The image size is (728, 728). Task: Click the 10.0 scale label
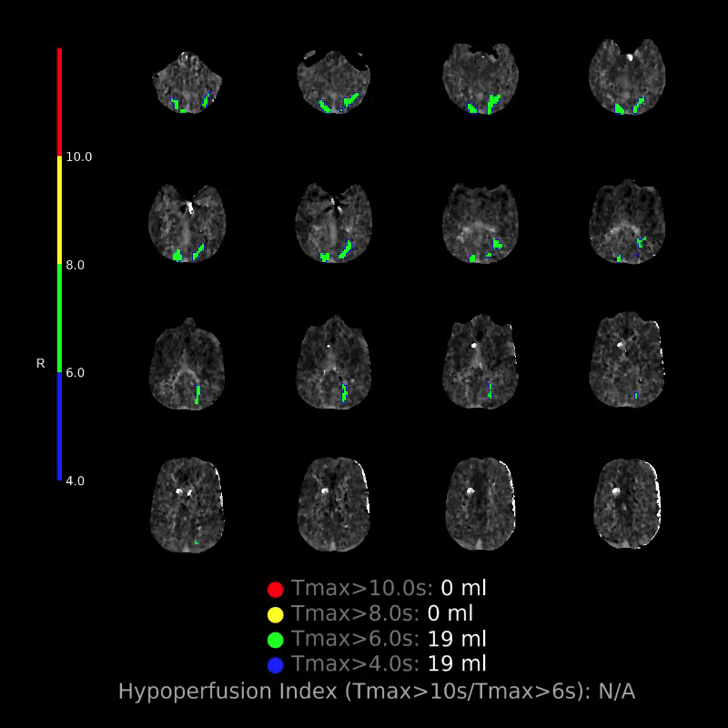click(79, 157)
